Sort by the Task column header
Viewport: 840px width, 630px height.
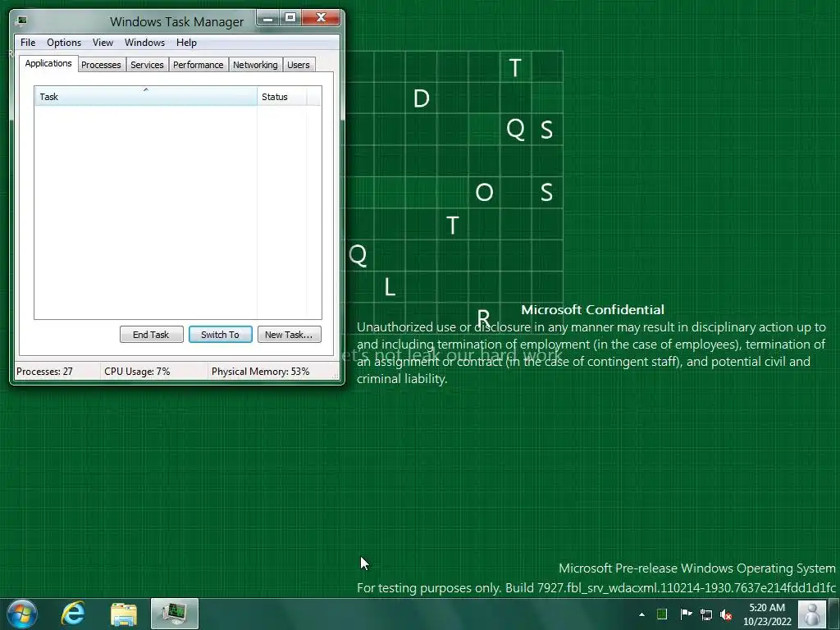[x=146, y=97]
